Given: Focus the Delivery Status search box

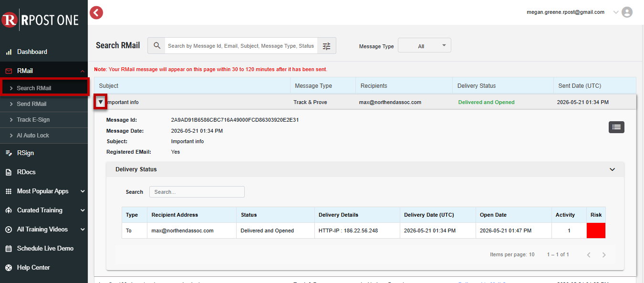Looking at the screenshot, I should click(197, 192).
